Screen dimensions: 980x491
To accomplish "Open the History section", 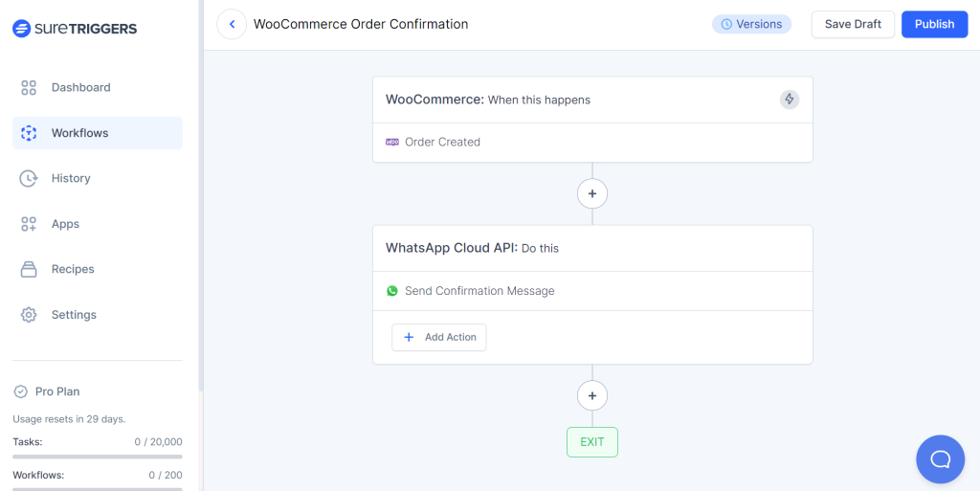I will coord(71,178).
